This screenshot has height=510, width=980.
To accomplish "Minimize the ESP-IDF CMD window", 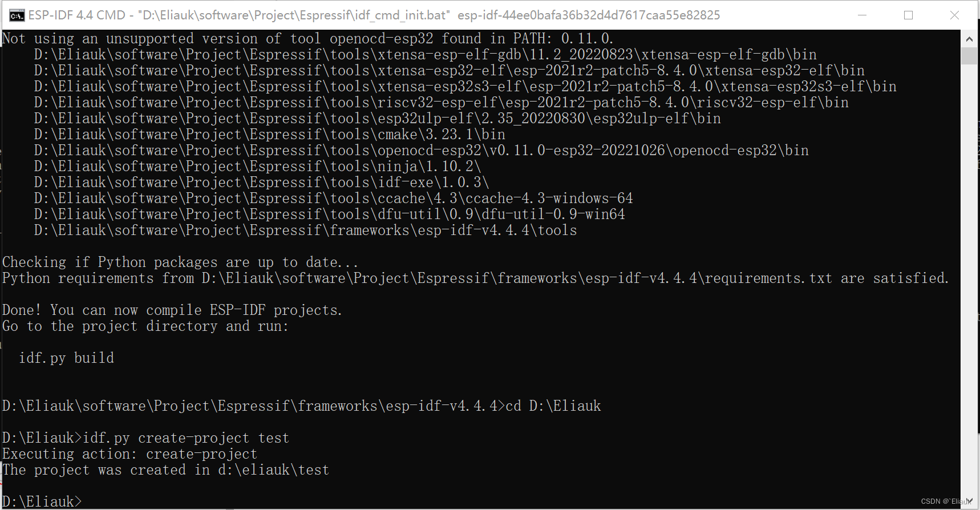I will (863, 15).
